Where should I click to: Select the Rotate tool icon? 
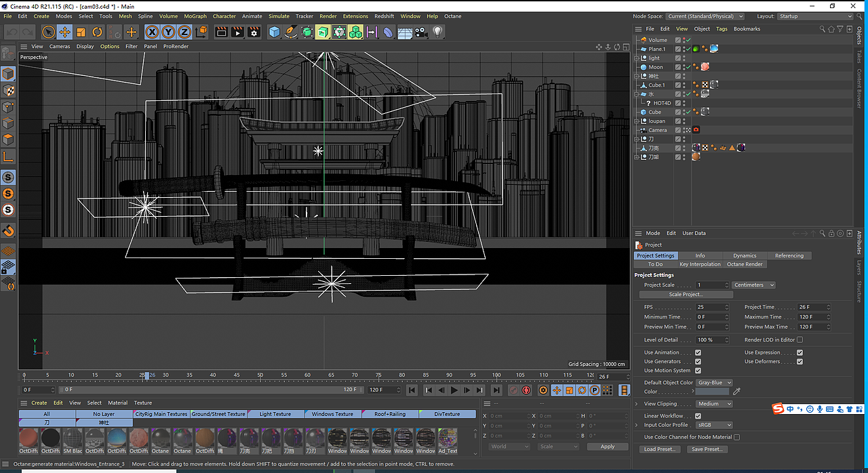[x=97, y=32]
